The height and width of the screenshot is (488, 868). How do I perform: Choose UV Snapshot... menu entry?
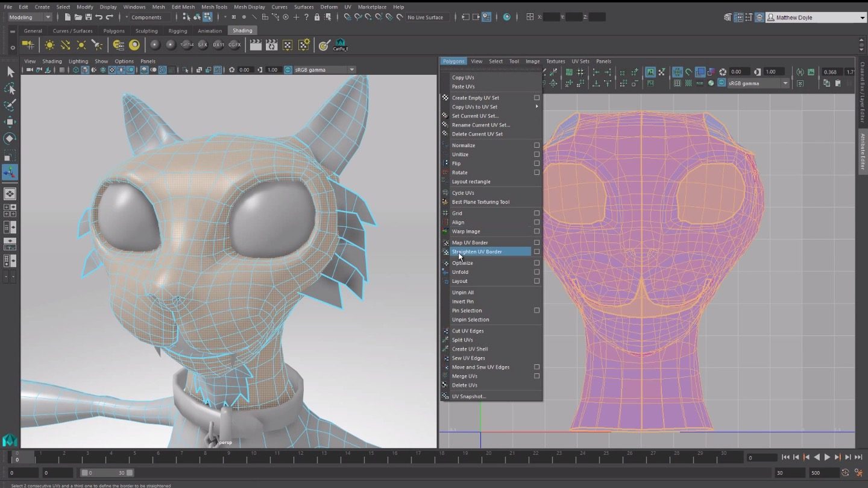click(x=469, y=396)
